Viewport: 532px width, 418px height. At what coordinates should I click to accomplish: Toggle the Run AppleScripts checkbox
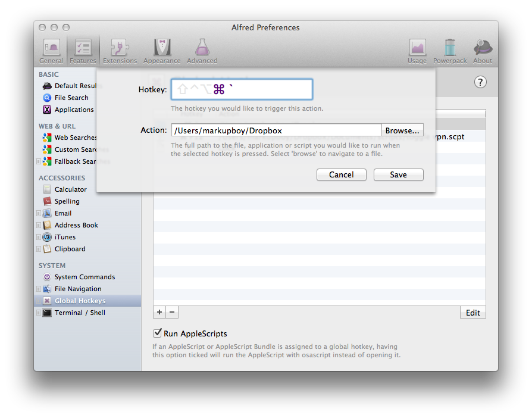tap(157, 333)
